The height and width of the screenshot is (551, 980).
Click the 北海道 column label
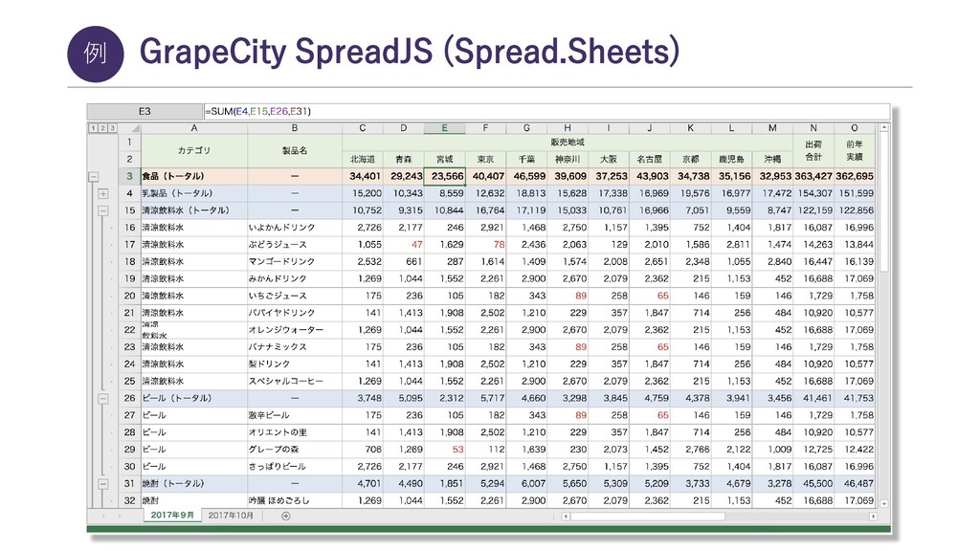pos(363,160)
